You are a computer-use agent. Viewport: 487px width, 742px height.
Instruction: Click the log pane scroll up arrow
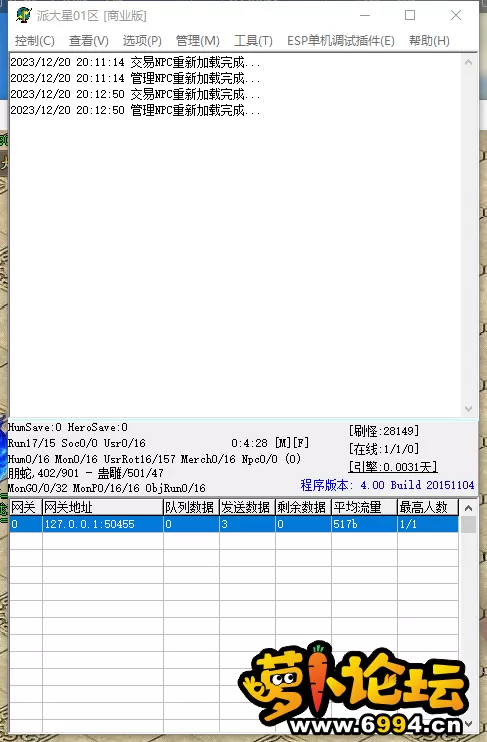pos(469,62)
